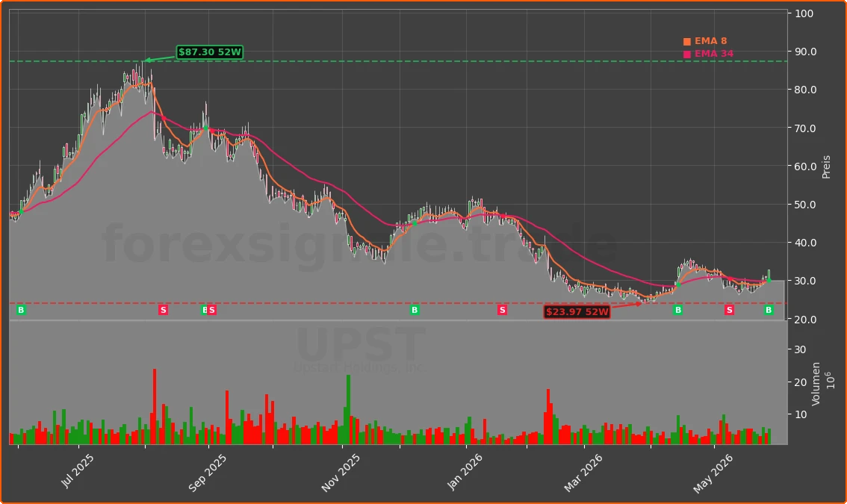Select the EMA 8 legend label
The width and height of the screenshot is (847, 504).
pyautogui.click(x=710, y=41)
